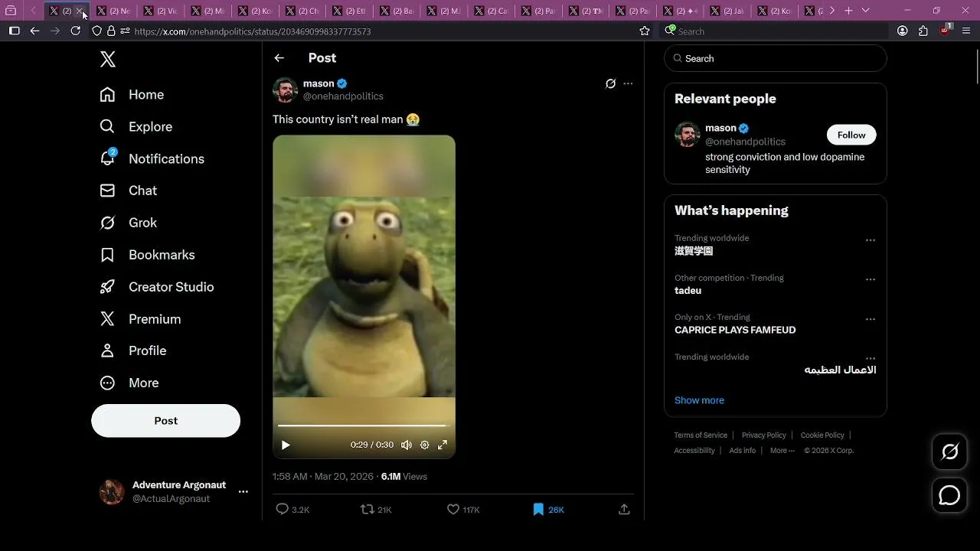This screenshot has width=980, height=551.
Task: Click the white Post button in the sidebar
Action: point(165,421)
